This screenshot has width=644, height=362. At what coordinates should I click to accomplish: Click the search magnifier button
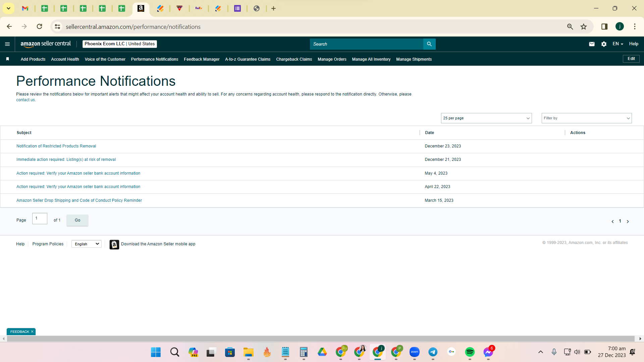pyautogui.click(x=429, y=44)
